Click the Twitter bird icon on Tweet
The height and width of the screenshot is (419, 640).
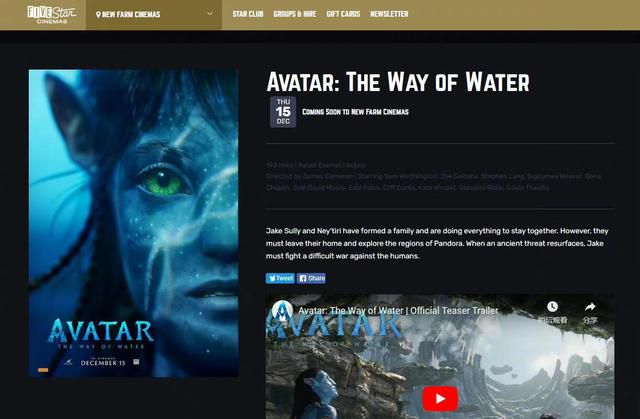coord(272,278)
